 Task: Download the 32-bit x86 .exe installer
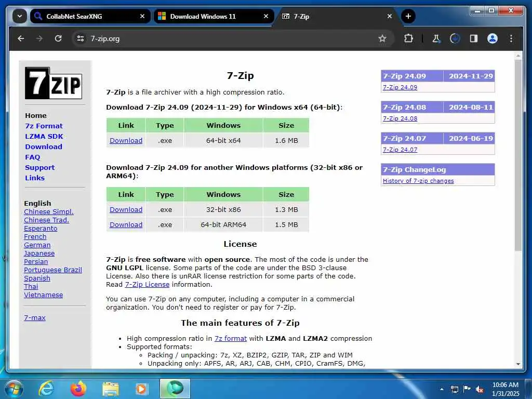tap(126, 210)
